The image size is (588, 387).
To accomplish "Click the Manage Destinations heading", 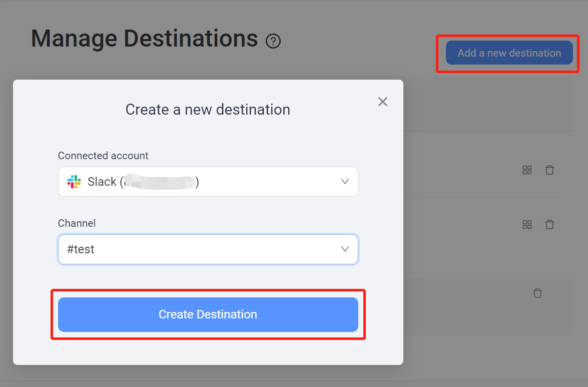I will point(145,39).
